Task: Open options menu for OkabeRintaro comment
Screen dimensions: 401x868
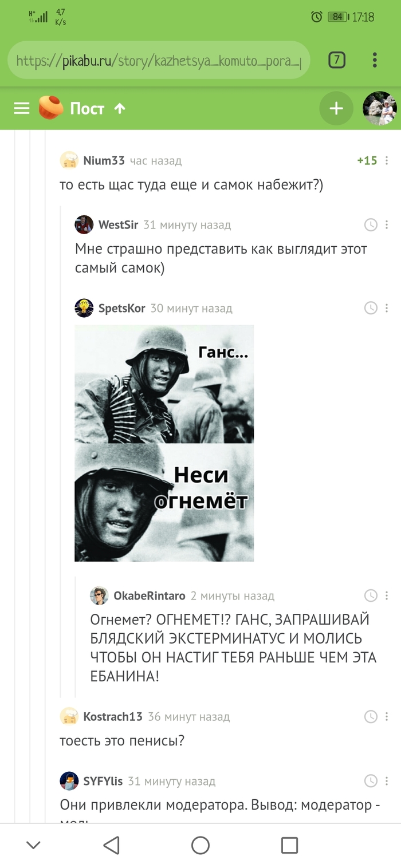Action: 387,596
